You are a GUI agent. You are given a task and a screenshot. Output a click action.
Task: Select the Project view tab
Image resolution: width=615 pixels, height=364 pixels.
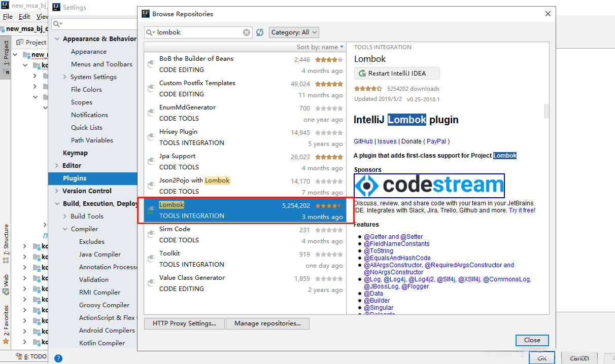(x=31, y=43)
